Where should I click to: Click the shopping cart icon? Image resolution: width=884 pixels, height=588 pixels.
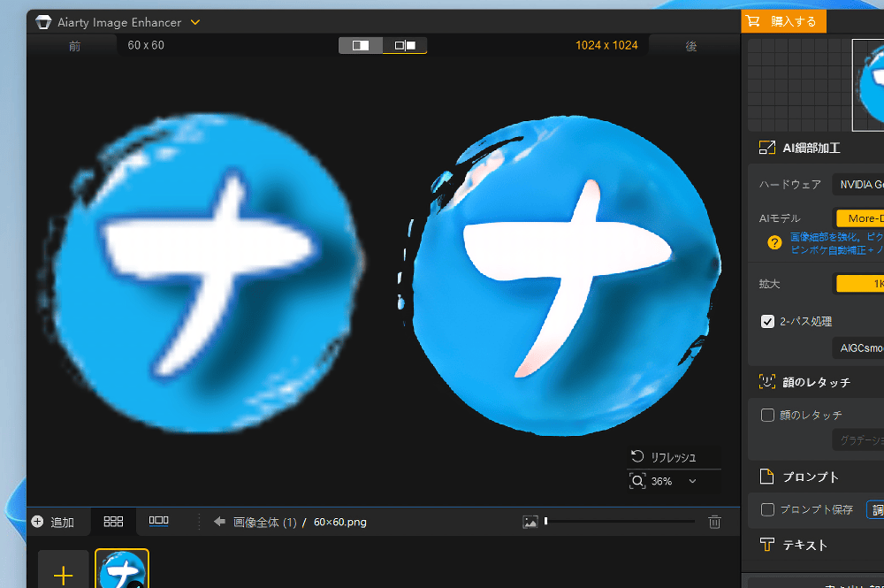click(x=752, y=21)
